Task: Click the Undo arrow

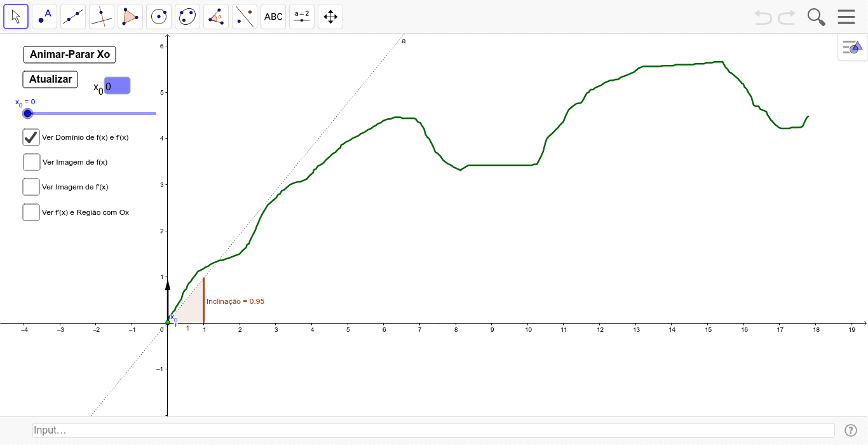Action: [763, 17]
